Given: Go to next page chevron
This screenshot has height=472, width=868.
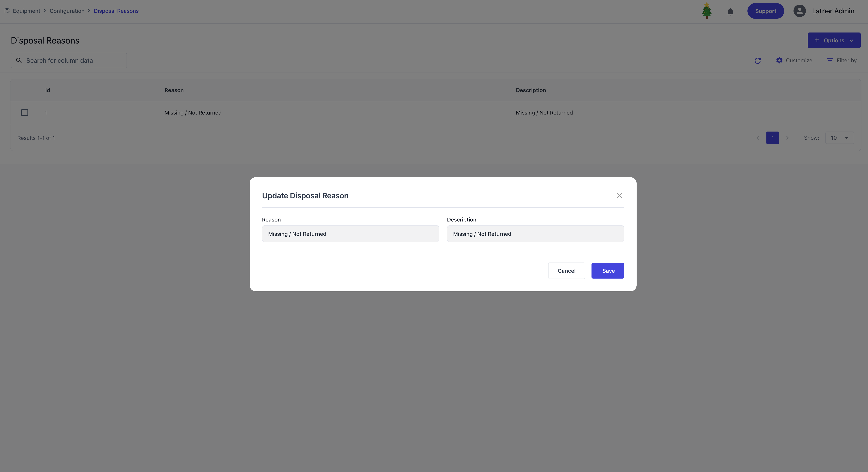Looking at the screenshot, I should [787, 138].
